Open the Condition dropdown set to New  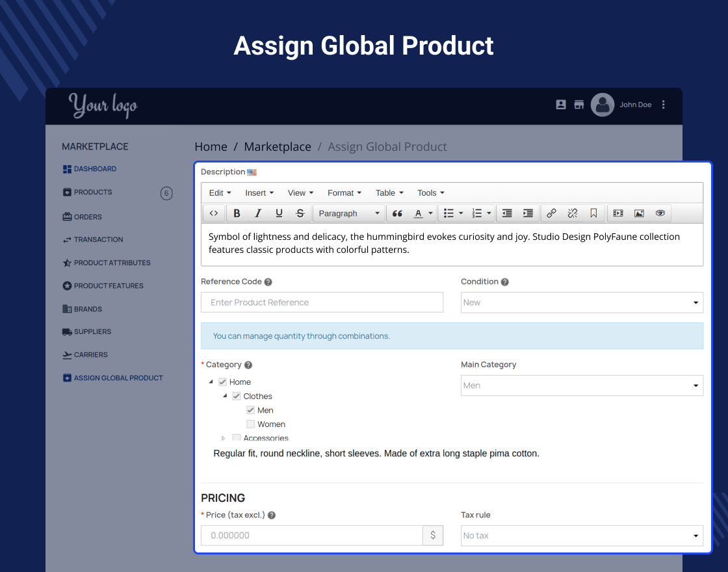click(582, 302)
